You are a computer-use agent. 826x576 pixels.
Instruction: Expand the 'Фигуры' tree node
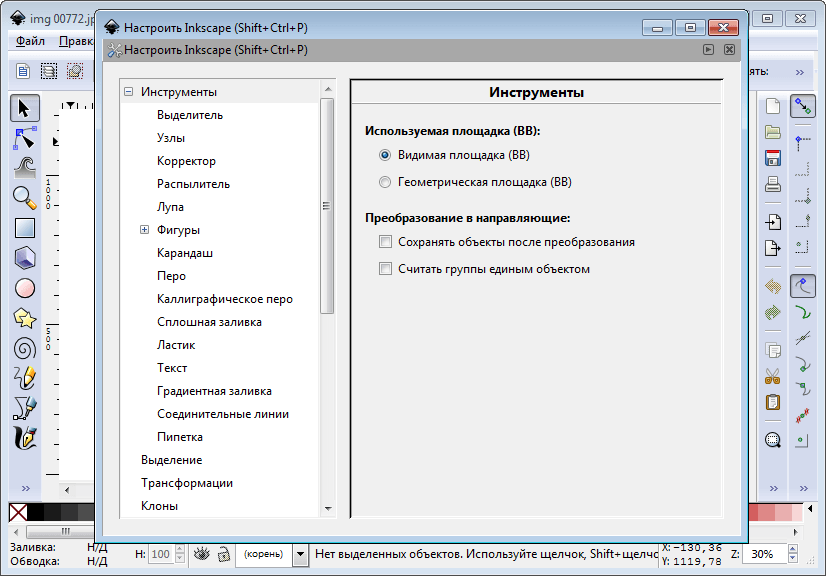(144, 230)
